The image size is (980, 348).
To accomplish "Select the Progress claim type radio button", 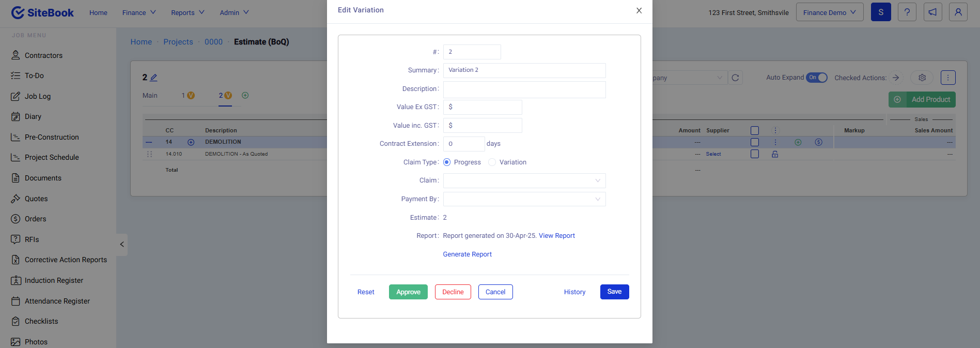I will coord(447,162).
